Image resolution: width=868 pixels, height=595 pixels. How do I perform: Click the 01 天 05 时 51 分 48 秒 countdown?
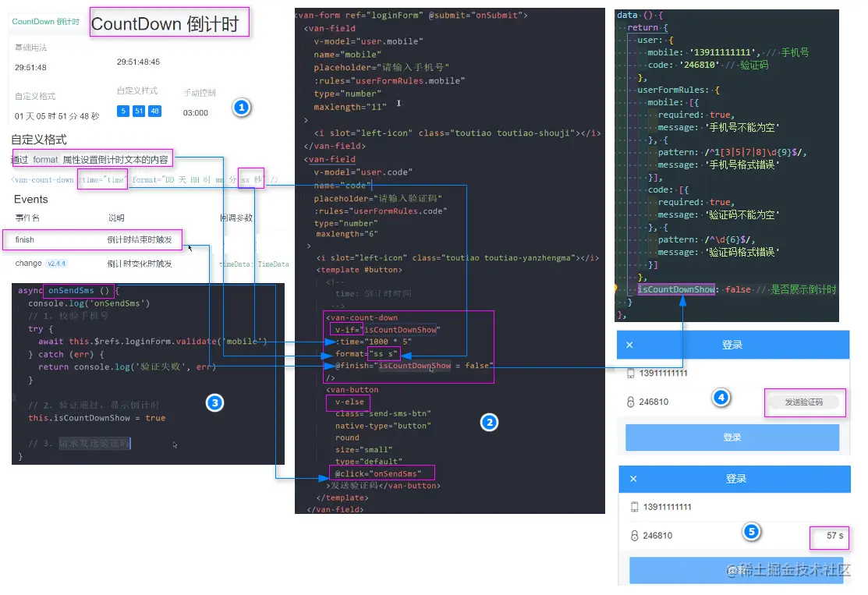click(x=57, y=116)
